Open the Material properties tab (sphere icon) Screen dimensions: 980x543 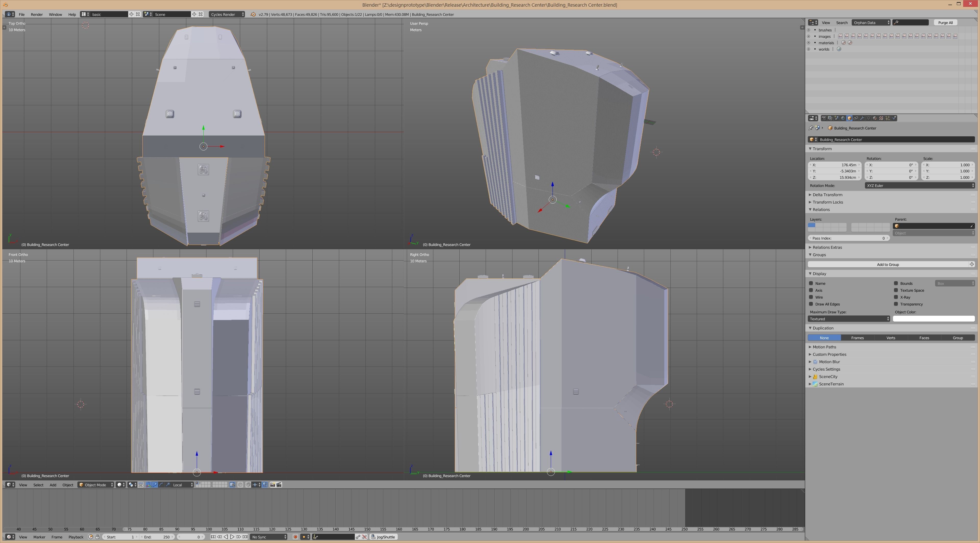[x=875, y=118]
